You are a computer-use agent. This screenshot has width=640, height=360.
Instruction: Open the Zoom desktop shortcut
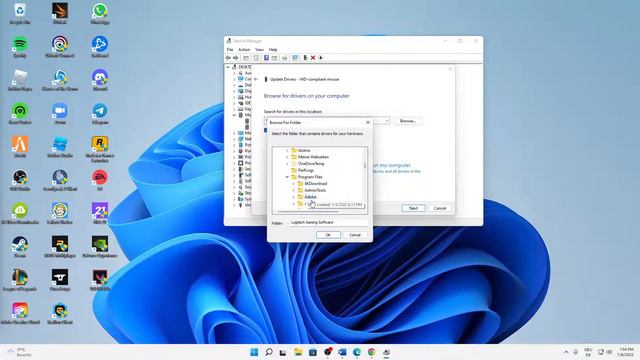[x=60, y=114]
